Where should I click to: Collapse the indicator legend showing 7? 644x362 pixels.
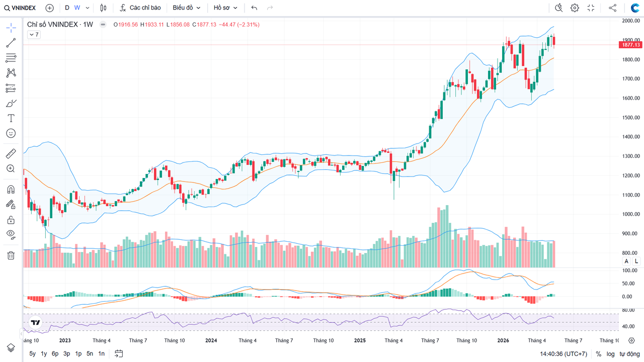click(34, 35)
